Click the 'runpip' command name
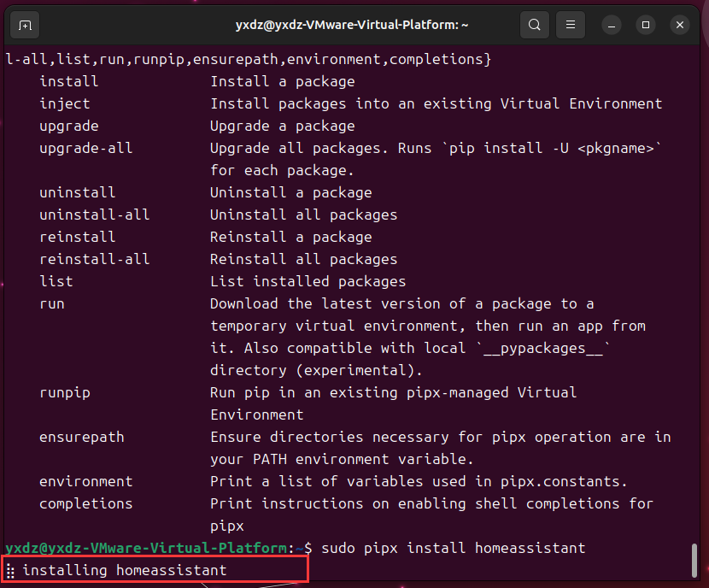 point(65,392)
